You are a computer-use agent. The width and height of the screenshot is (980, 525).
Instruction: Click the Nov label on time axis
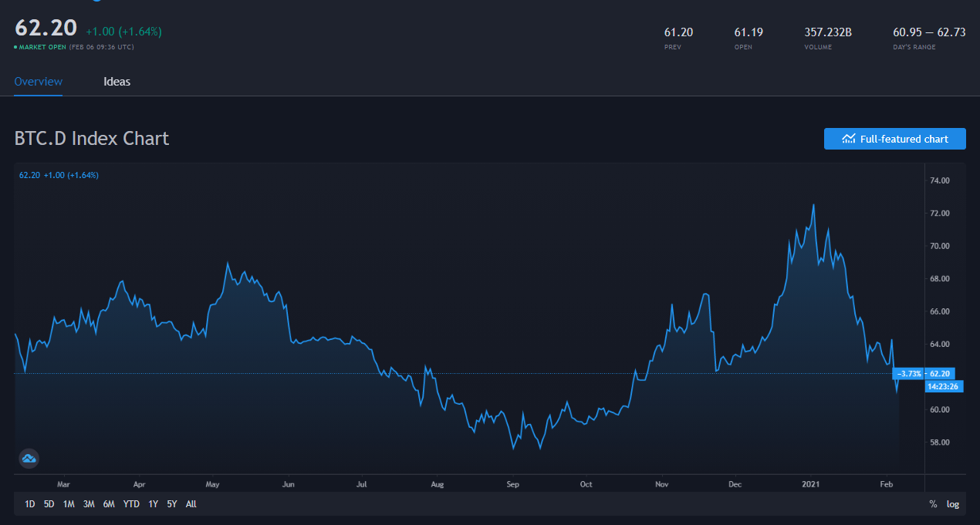[661, 484]
